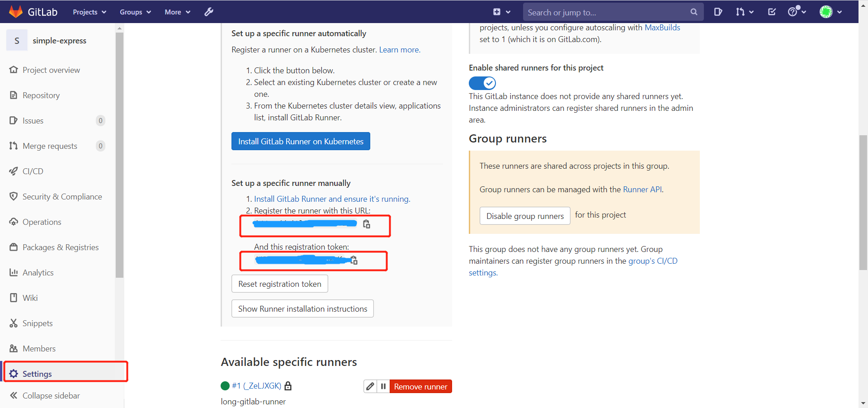Edit runner #1 with pencil icon

[370, 386]
